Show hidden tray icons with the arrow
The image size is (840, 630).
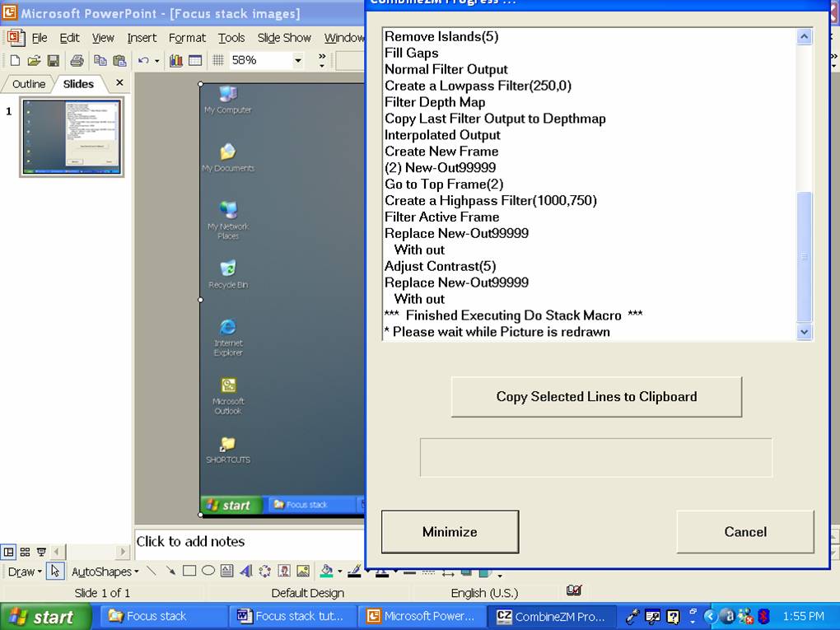[711, 617]
